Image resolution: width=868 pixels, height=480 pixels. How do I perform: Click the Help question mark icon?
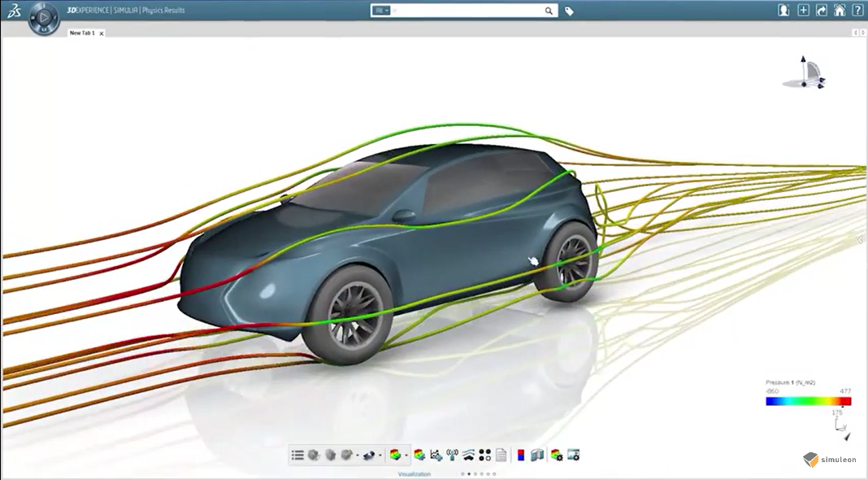tap(857, 11)
